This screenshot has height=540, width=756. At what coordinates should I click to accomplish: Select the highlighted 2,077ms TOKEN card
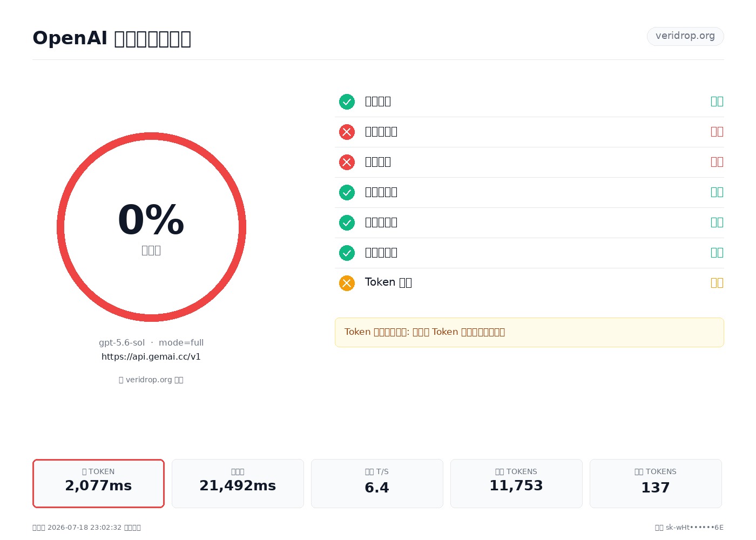coord(98,483)
